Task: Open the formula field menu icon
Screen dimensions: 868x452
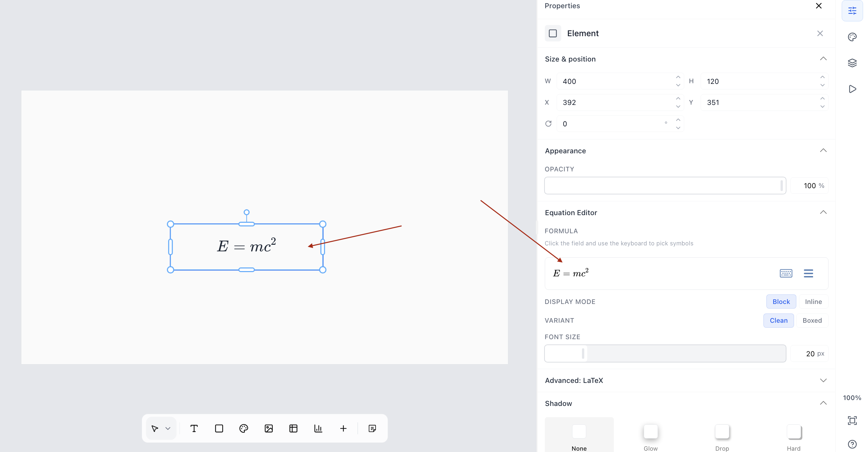Action: click(808, 273)
